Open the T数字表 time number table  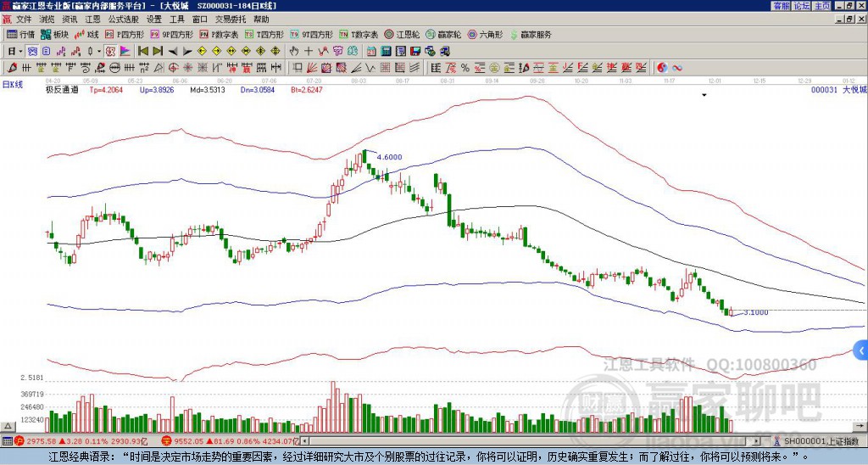click(359, 34)
